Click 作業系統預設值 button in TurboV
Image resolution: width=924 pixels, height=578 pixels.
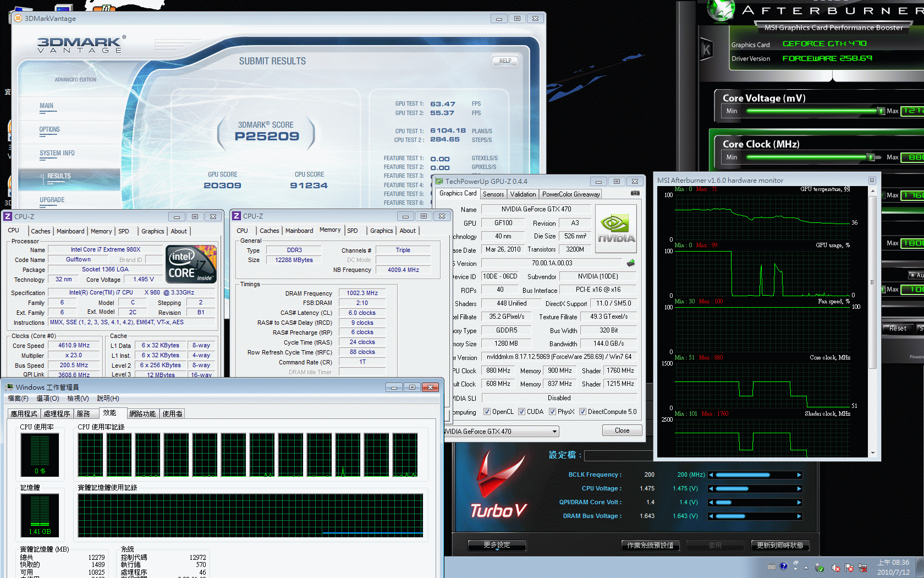tap(650, 546)
